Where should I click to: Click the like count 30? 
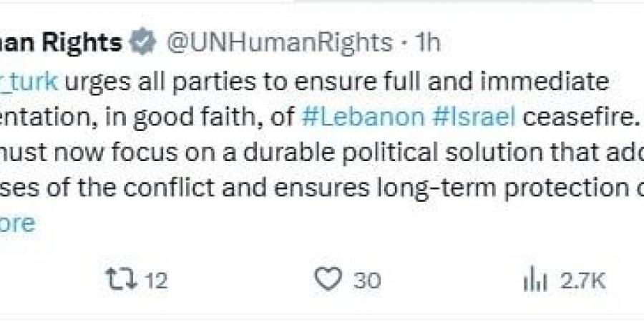click(x=367, y=280)
